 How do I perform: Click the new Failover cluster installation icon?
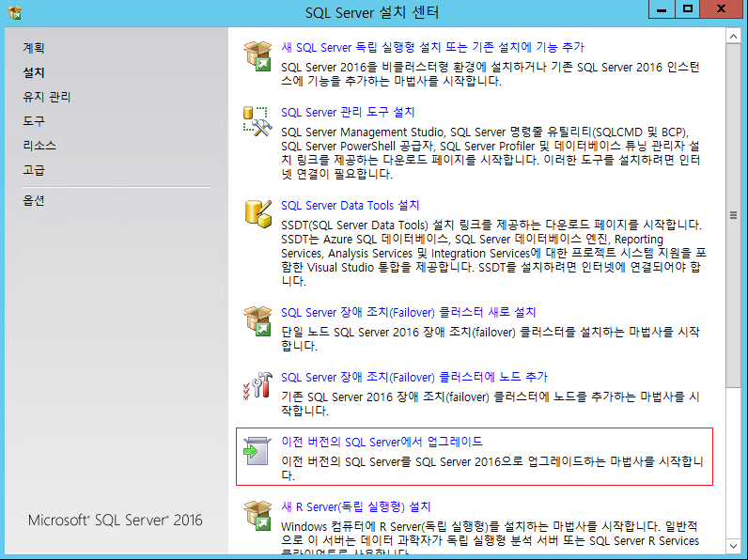tap(257, 321)
